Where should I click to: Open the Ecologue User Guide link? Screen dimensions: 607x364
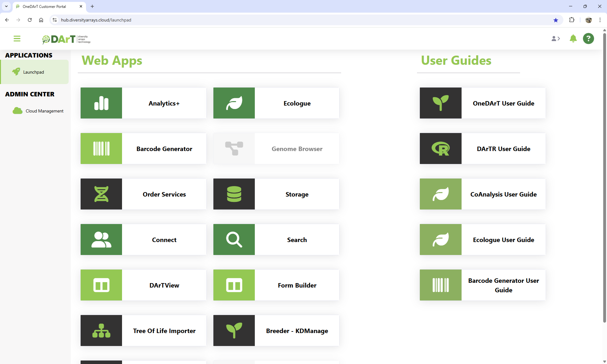pyautogui.click(x=503, y=240)
